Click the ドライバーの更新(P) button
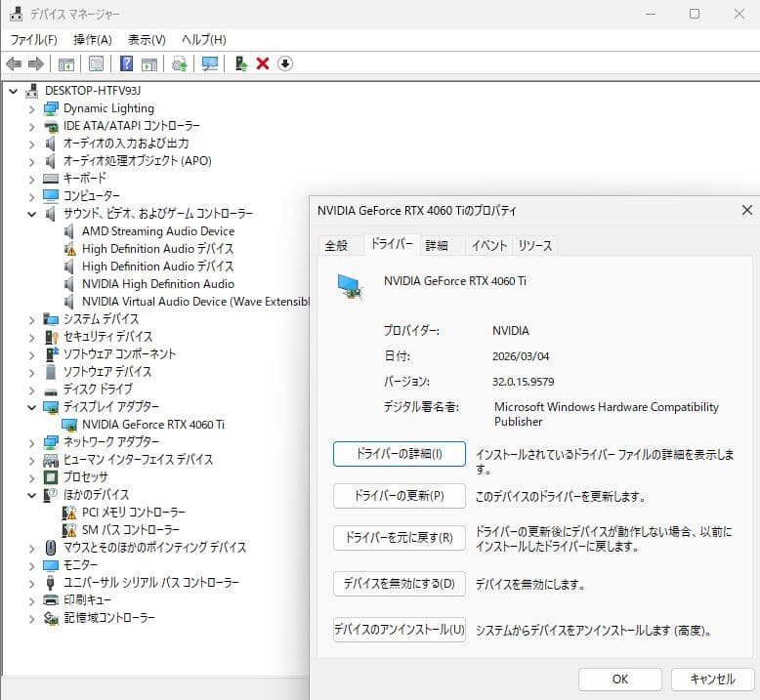Image resolution: width=760 pixels, height=700 pixels. [399, 496]
